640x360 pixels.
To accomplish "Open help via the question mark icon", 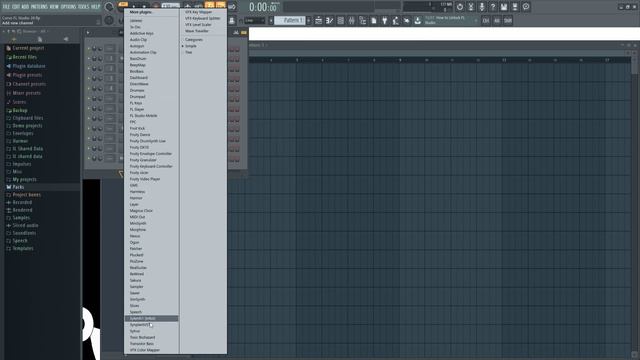I will click(493, 7).
